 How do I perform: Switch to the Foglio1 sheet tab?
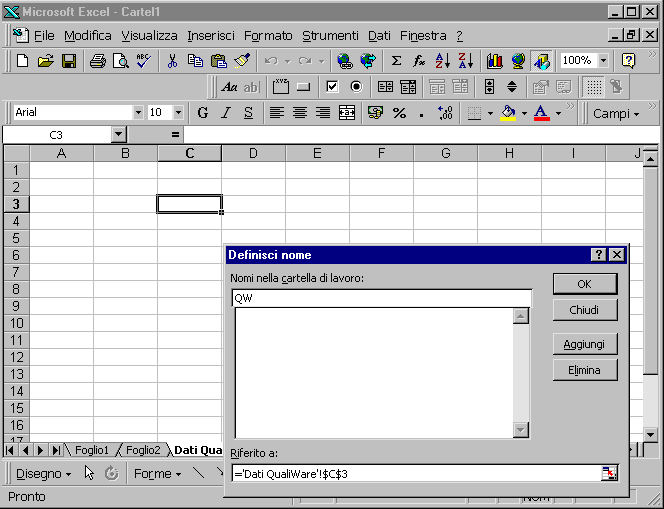(92, 450)
